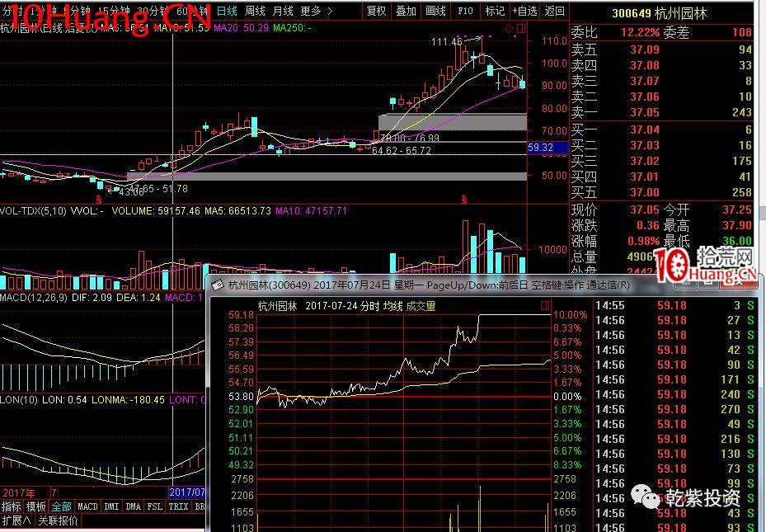This screenshot has width=766, height=532.
Task: Click the 叠加 overlay button
Action: pos(406,11)
